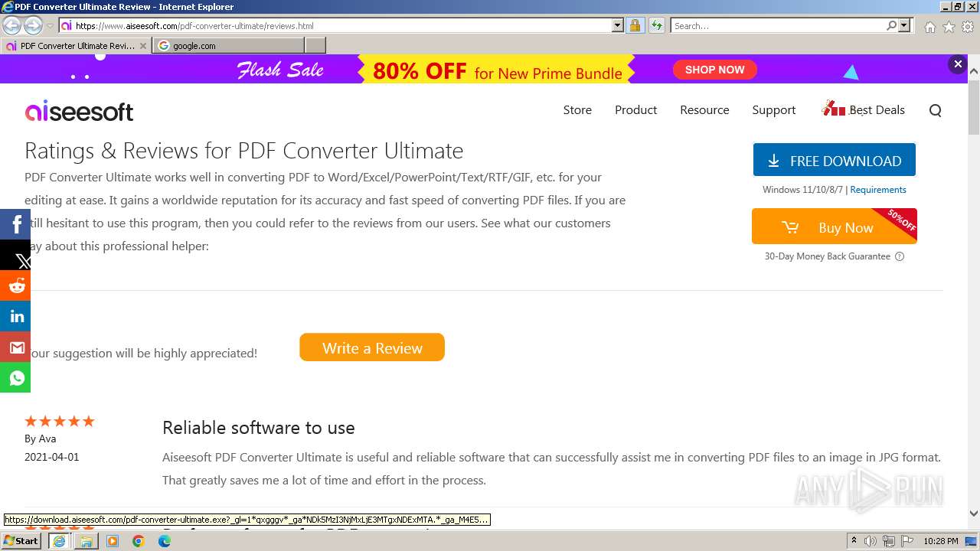Open the Store menu
Viewport: 980px width, 551px height.
click(x=577, y=110)
